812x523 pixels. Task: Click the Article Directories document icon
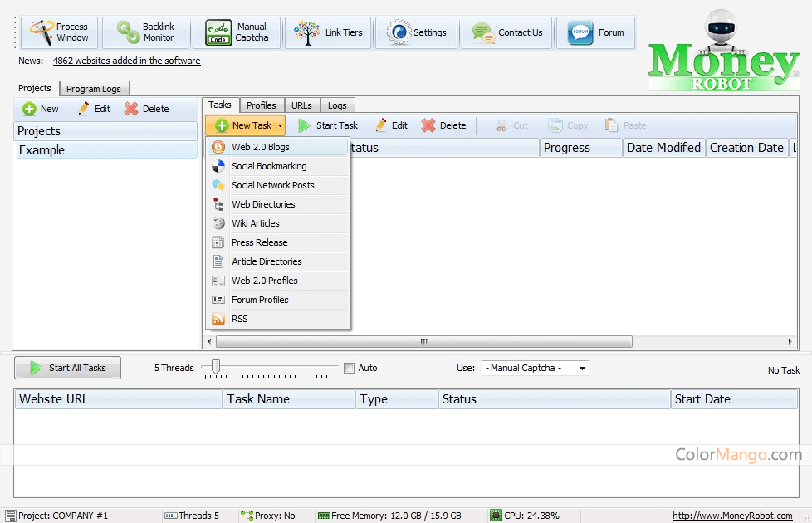coord(218,261)
